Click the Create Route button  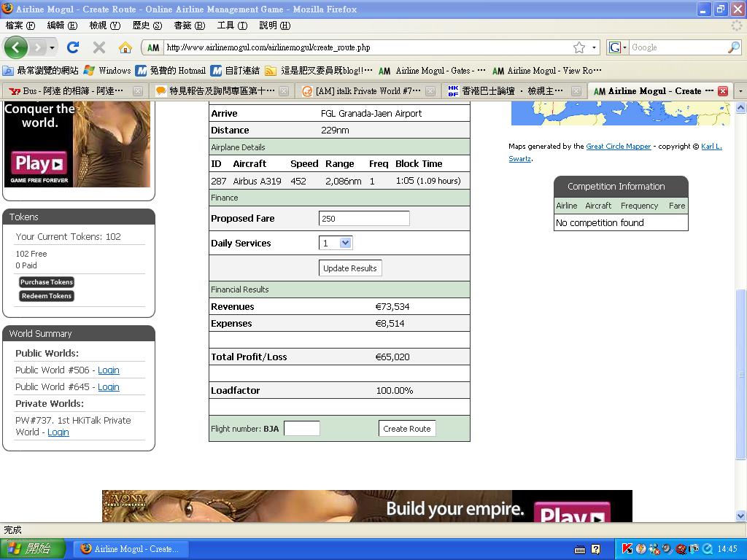[x=407, y=429]
